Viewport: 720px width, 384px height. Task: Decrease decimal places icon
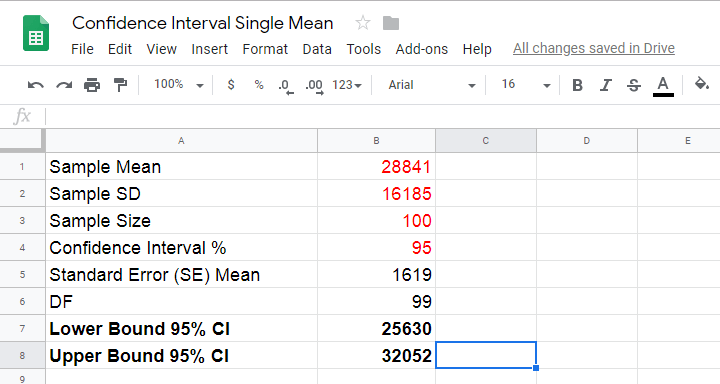[x=286, y=86]
